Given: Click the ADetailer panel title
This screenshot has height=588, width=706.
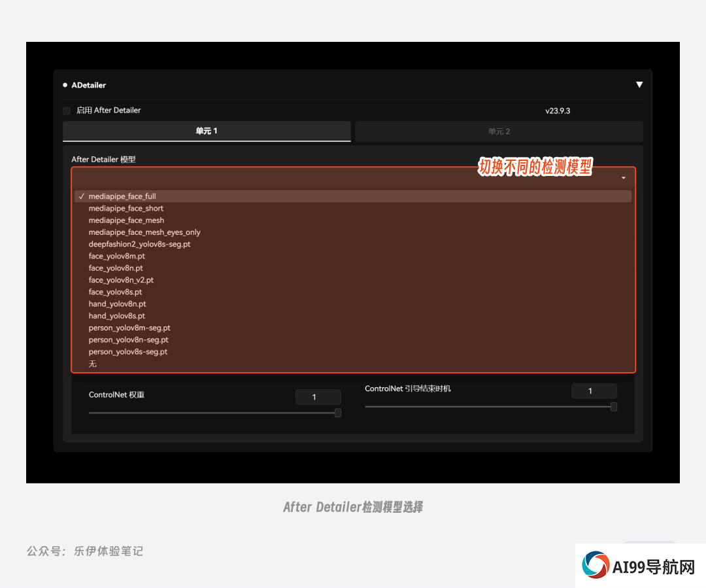Looking at the screenshot, I should tap(89, 85).
